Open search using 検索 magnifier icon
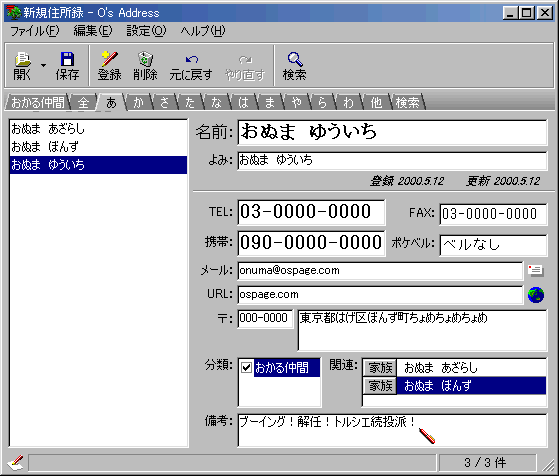559x476 pixels. point(294,66)
